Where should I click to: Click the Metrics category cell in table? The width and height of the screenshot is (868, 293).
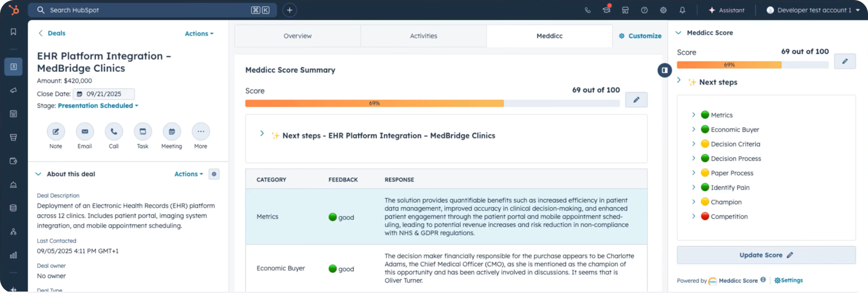click(x=267, y=216)
